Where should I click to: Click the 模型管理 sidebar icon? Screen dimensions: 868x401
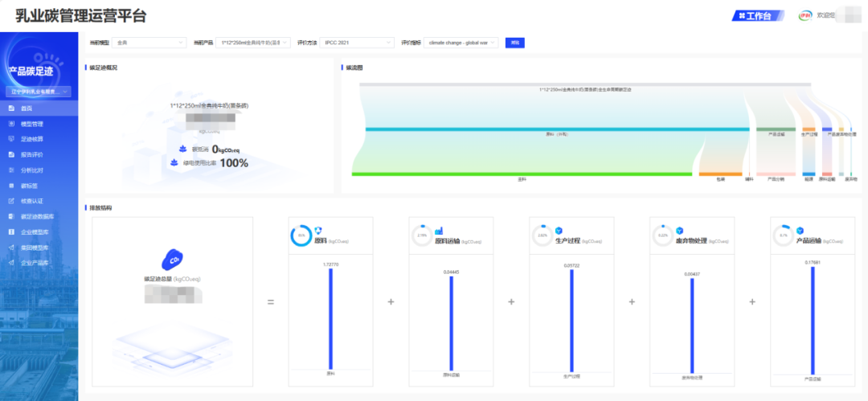pos(10,124)
